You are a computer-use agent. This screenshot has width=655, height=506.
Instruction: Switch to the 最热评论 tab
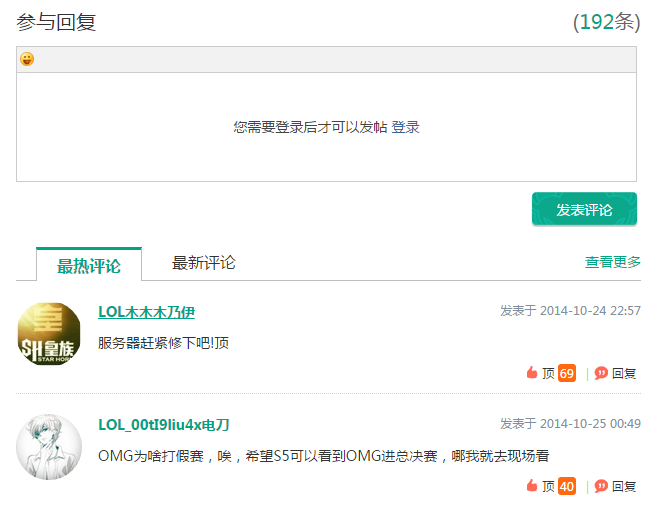88,265
